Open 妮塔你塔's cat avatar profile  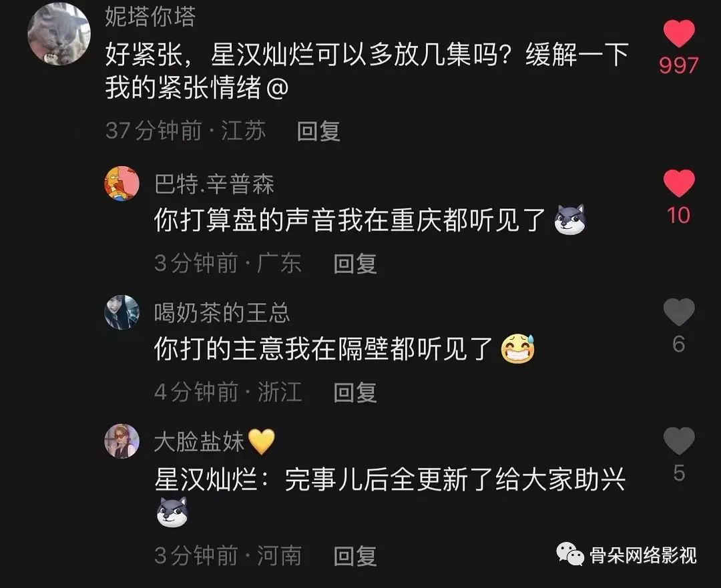coord(59,33)
